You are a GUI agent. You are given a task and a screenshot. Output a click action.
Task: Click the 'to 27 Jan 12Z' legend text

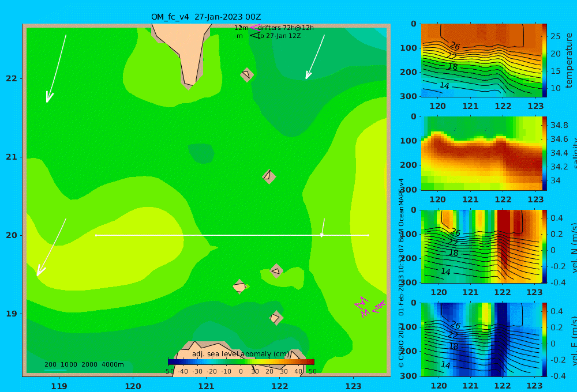point(279,36)
